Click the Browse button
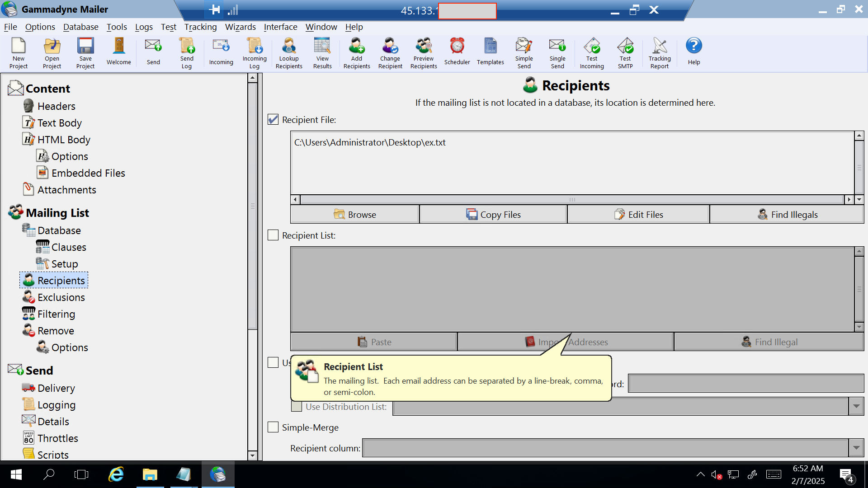 pos(355,215)
